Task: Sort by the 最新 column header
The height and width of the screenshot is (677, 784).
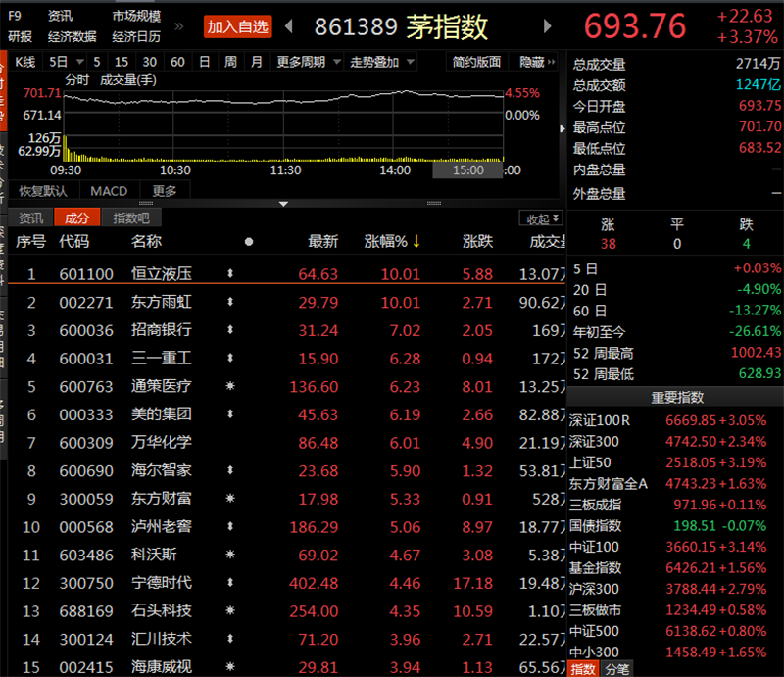Action: (322, 241)
